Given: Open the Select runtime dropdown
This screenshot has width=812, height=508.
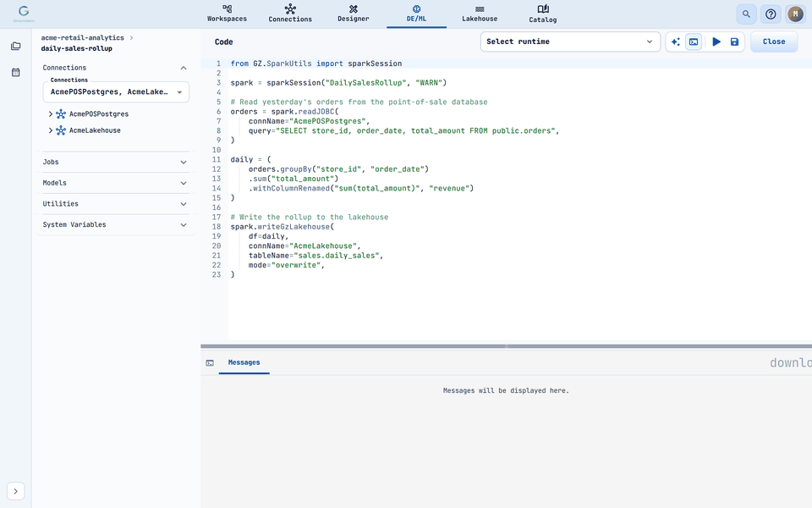Looking at the screenshot, I should click(570, 41).
